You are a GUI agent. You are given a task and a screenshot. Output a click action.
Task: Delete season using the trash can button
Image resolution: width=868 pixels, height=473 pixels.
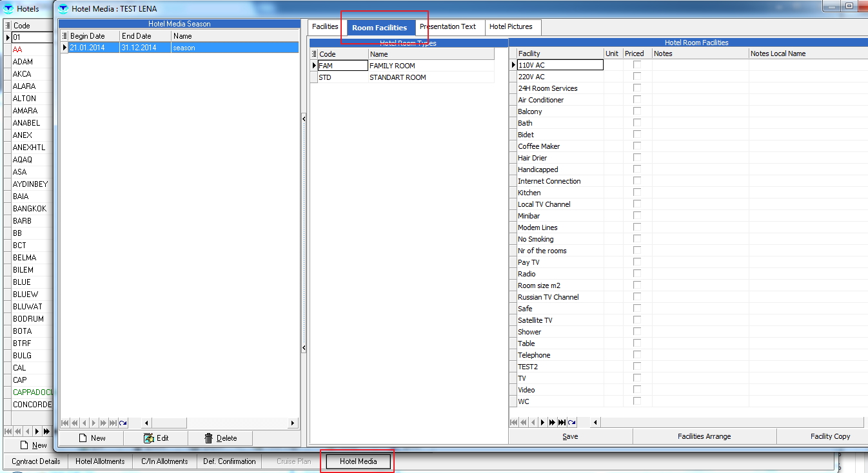coord(221,438)
